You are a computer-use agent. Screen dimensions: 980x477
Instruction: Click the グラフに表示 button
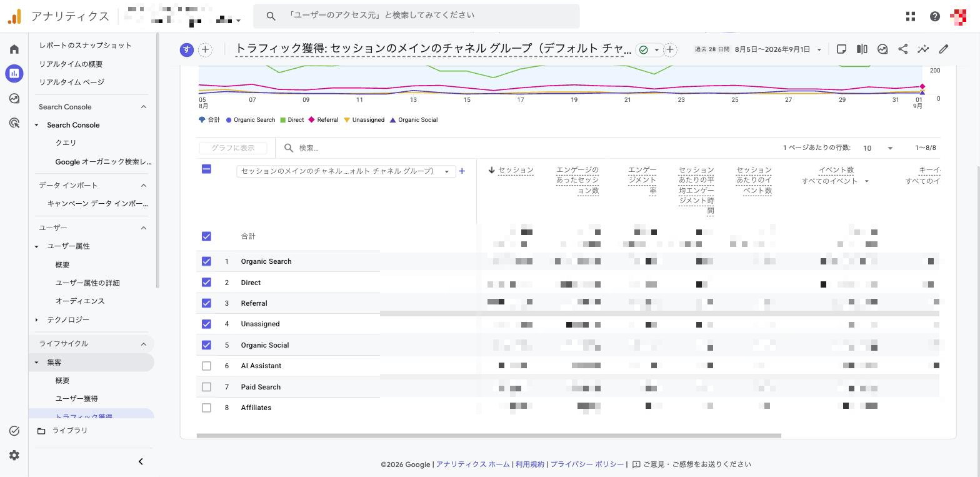[x=233, y=148]
